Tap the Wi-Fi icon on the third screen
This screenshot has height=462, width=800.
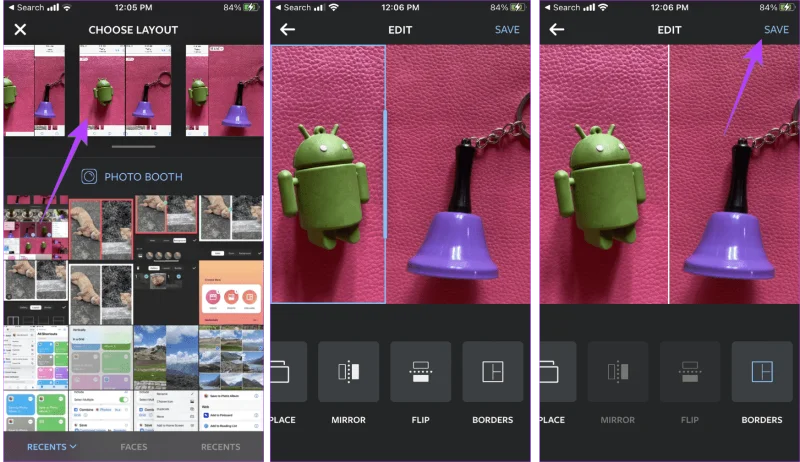[603, 8]
